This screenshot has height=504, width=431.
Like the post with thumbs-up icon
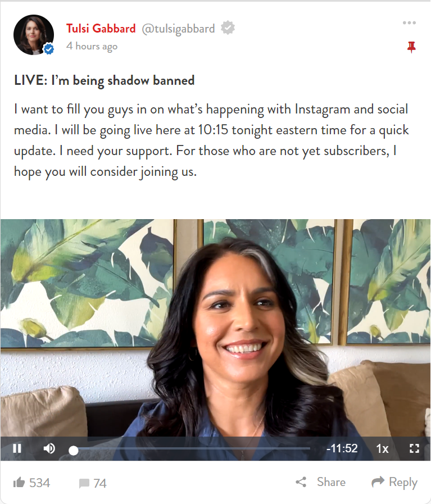tap(19, 482)
